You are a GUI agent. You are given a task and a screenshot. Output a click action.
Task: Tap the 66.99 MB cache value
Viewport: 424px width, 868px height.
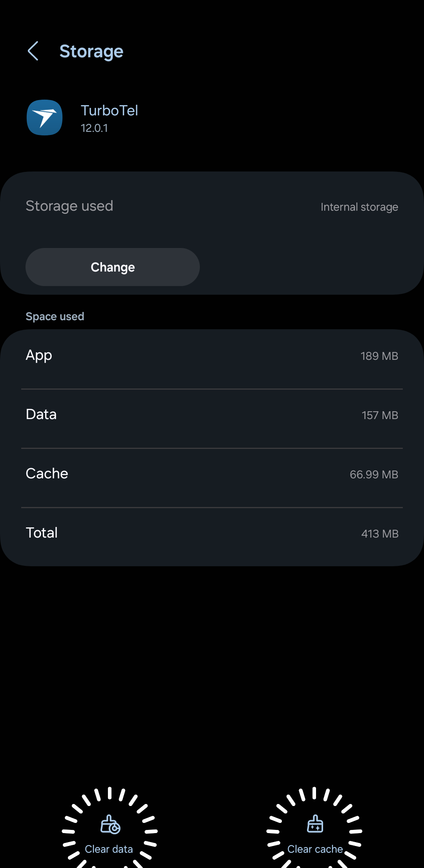tap(374, 474)
